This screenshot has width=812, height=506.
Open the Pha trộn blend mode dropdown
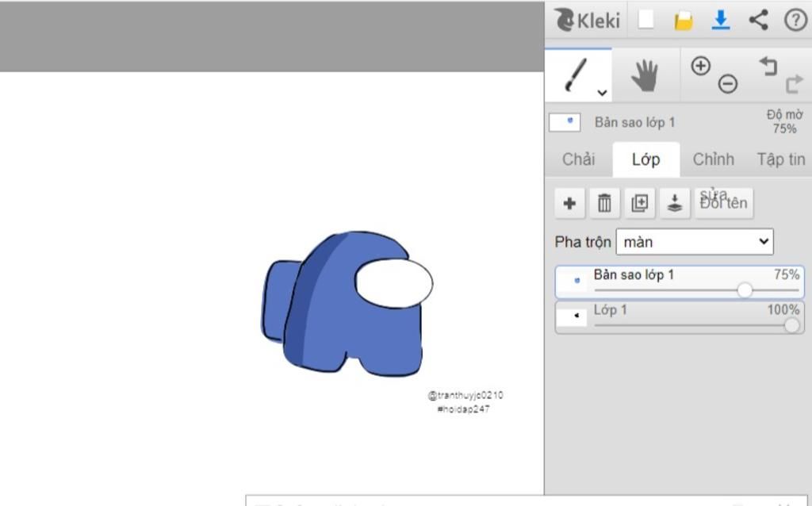tap(695, 242)
